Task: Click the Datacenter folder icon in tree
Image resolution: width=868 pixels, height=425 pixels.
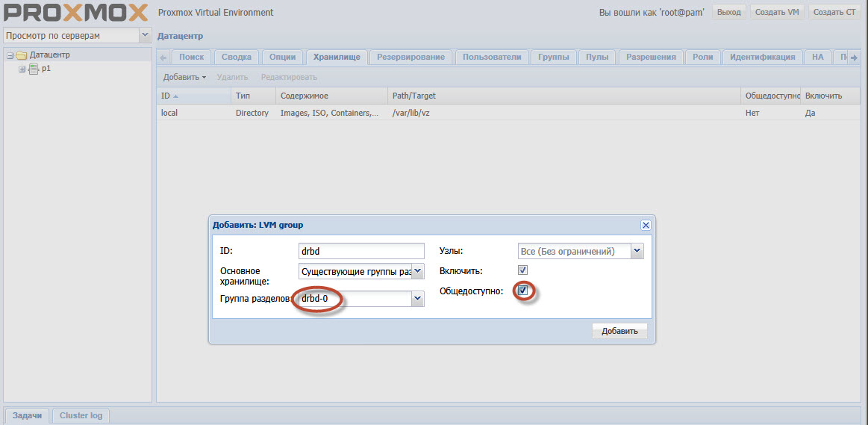Action: pos(22,55)
